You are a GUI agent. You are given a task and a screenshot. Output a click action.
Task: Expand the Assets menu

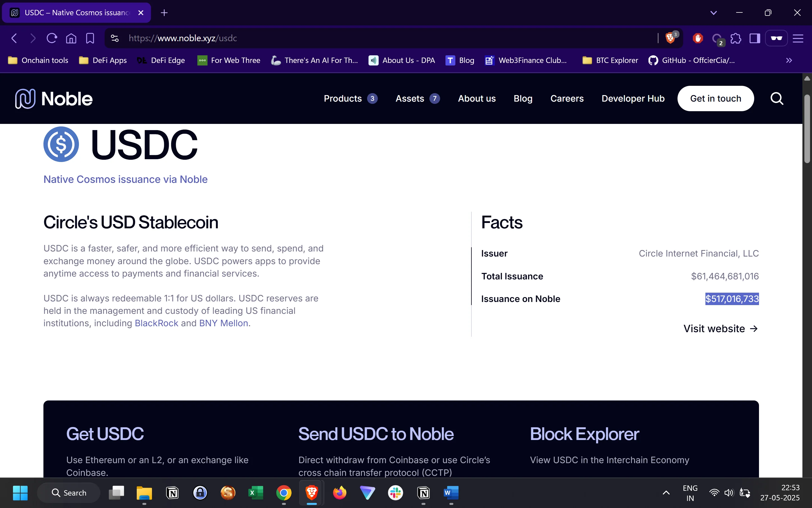(418, 98)
